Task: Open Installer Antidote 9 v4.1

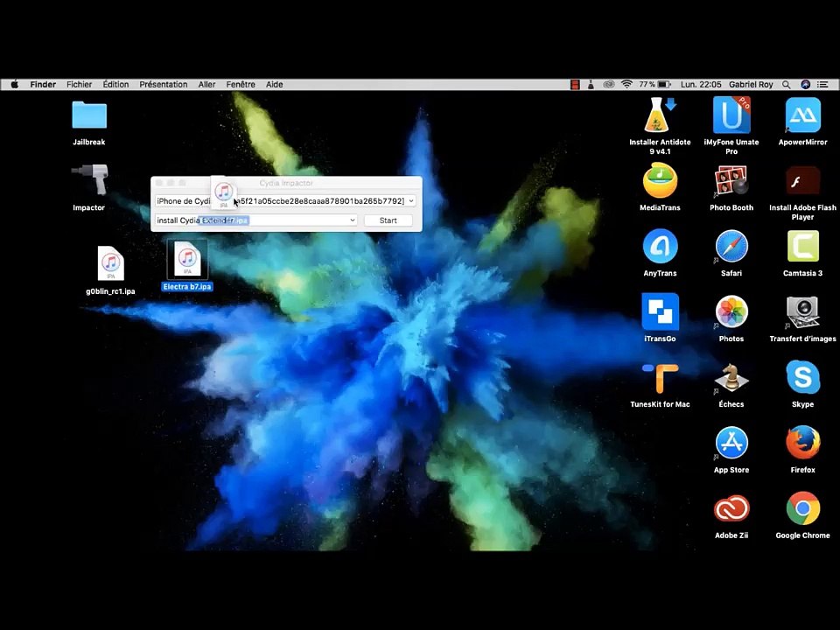Action: (x=660, y=115)
